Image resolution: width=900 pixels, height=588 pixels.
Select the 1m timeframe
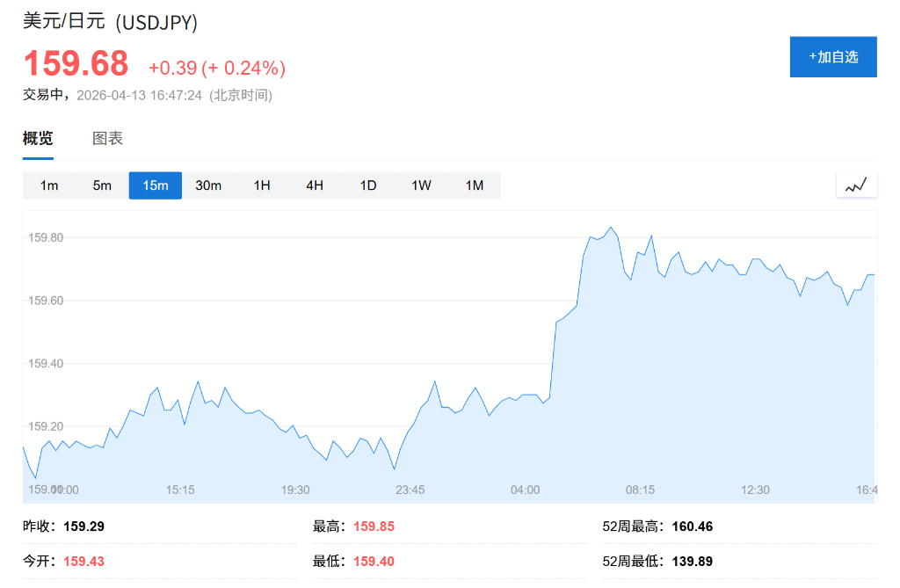(50, 185)
